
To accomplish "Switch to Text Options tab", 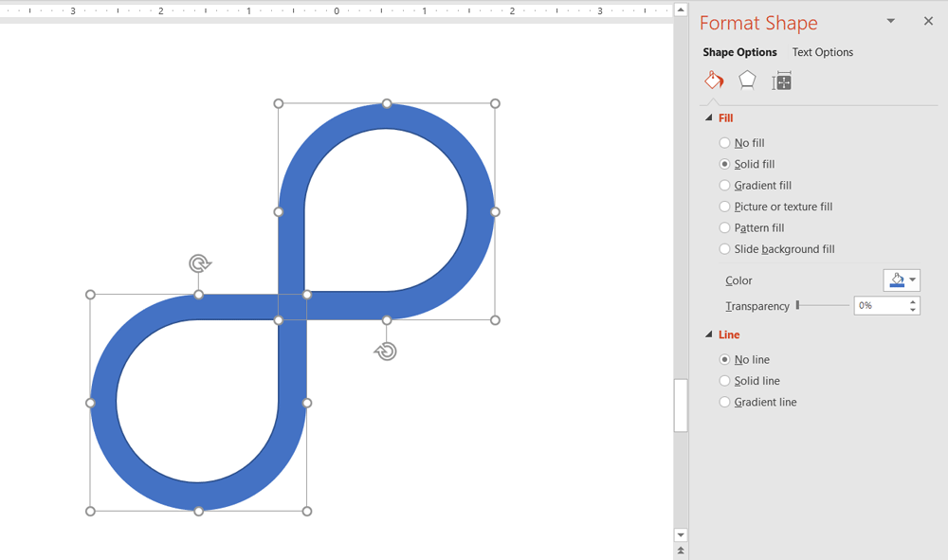I will pyautogui.click(x=822, y=52).
